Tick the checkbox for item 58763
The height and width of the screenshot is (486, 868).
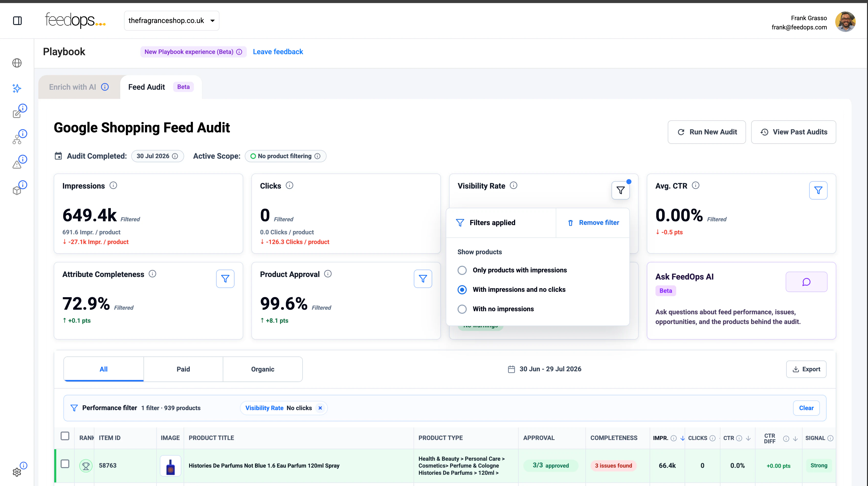65,464
